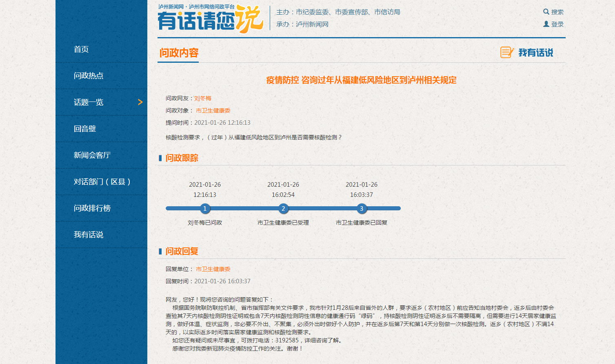Open 新闻会客厅 menu item

92,155
